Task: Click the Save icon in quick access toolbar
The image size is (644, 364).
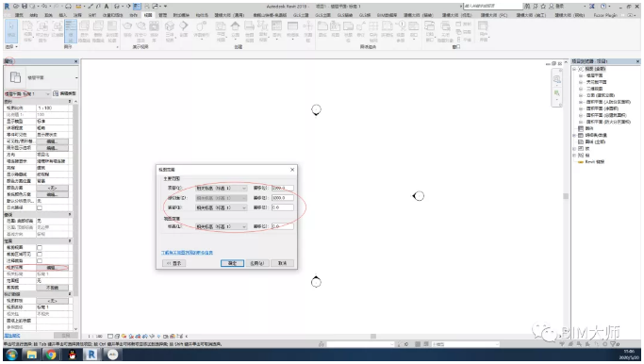Action: pos(25,7)
